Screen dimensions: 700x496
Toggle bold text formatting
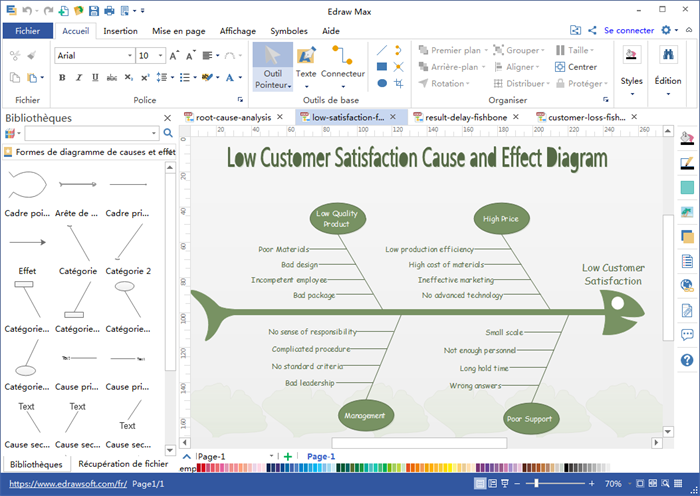coord(60,77)
